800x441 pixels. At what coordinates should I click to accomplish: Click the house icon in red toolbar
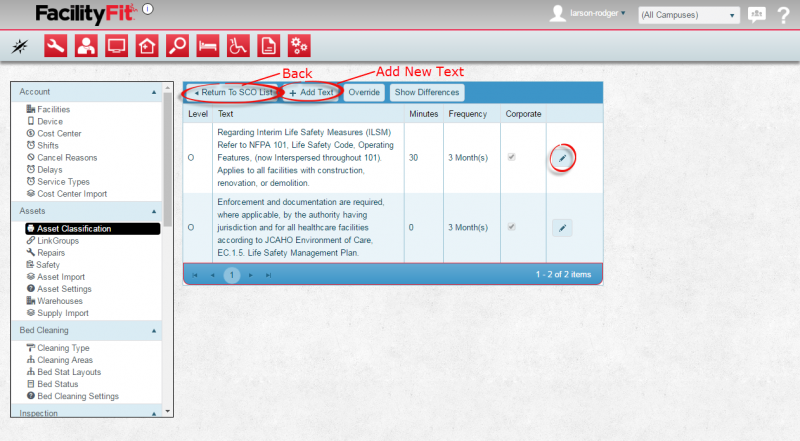coord(147,45)
